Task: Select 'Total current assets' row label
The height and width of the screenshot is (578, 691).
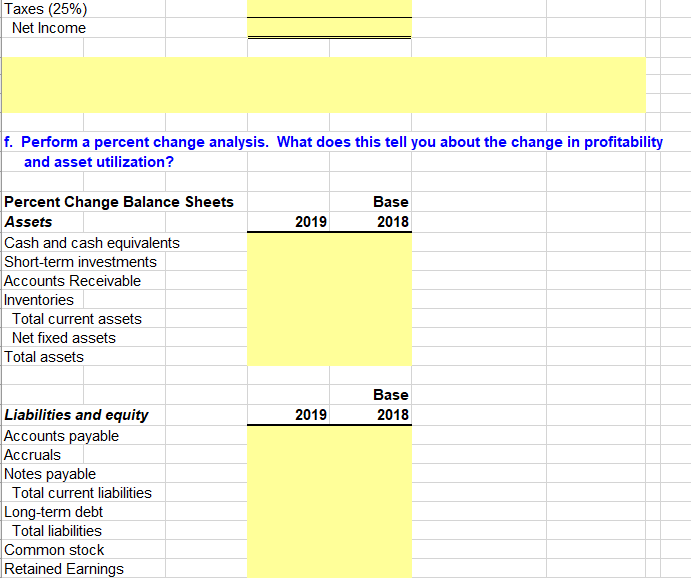Action: [x=77, y=319]
